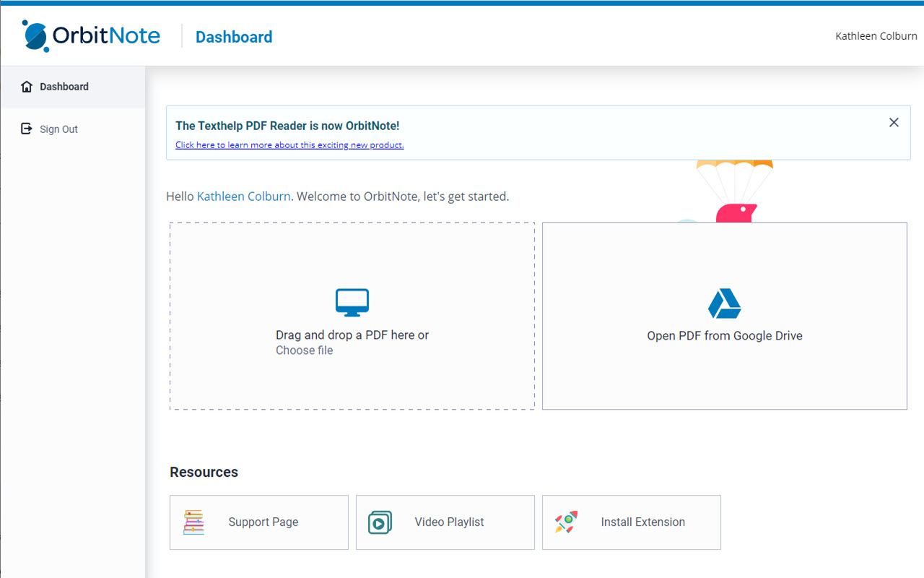Click the OrbitNote logo icon
The height and width of the screenshot is (578, 924).
tap(36, 36)
